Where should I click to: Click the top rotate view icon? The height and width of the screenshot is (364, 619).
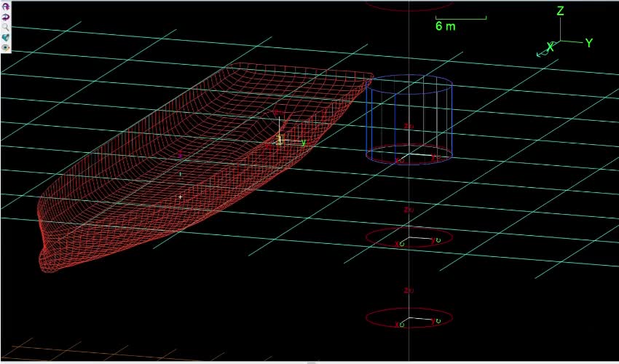(x=5, y=5)
